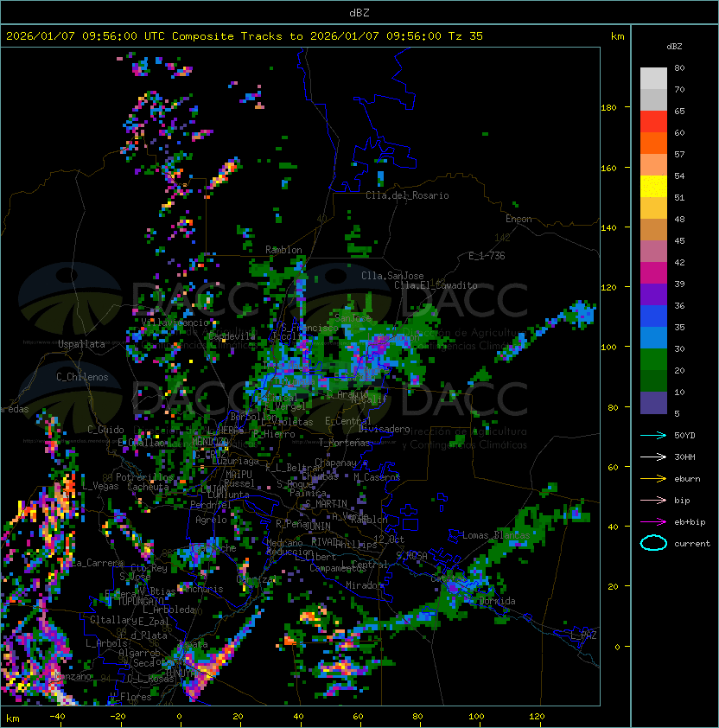The height and width of the screenshot is (728, 719).
Task: Select the light blue 30-35 dBZ swatch
Action: click(653, 337)
